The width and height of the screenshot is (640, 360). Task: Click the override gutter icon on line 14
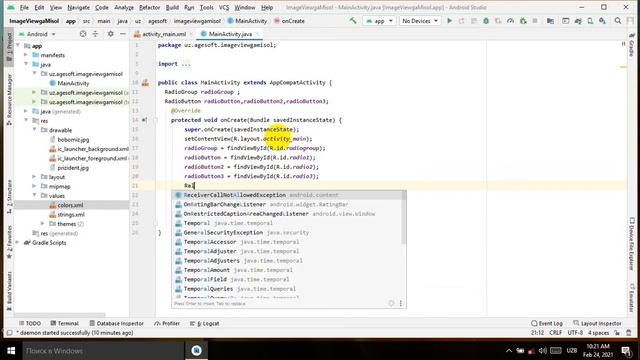pos(144,120)
